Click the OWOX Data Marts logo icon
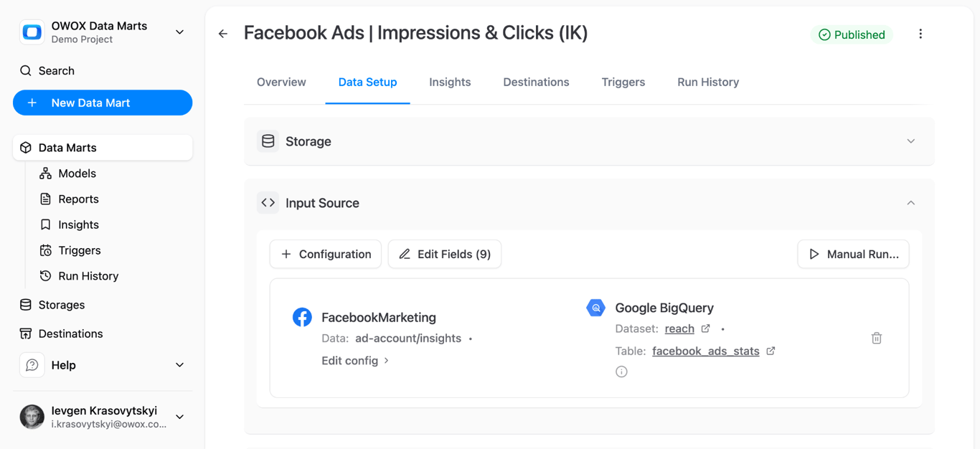The image size is (980, 449). tap(32, 32)
